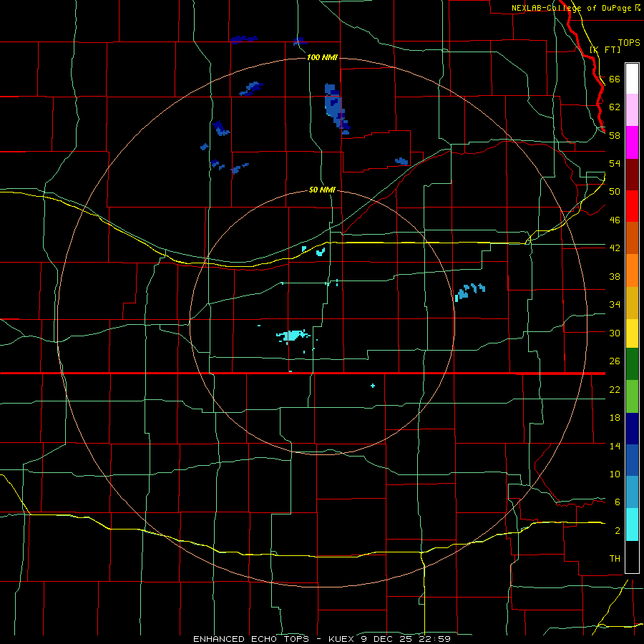Pick the bright yellow legend swatch
This screenshot has width=644, height=644.
[632, 333]
